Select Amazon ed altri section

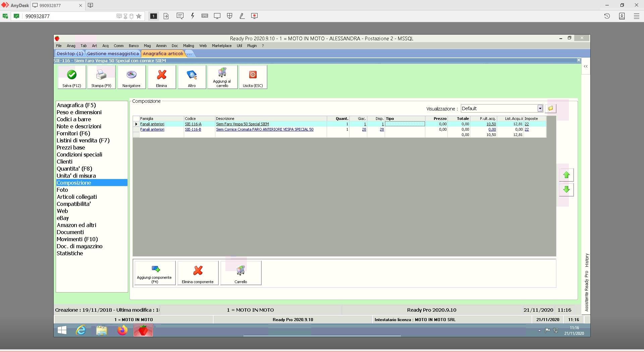(x=76, y=225)
